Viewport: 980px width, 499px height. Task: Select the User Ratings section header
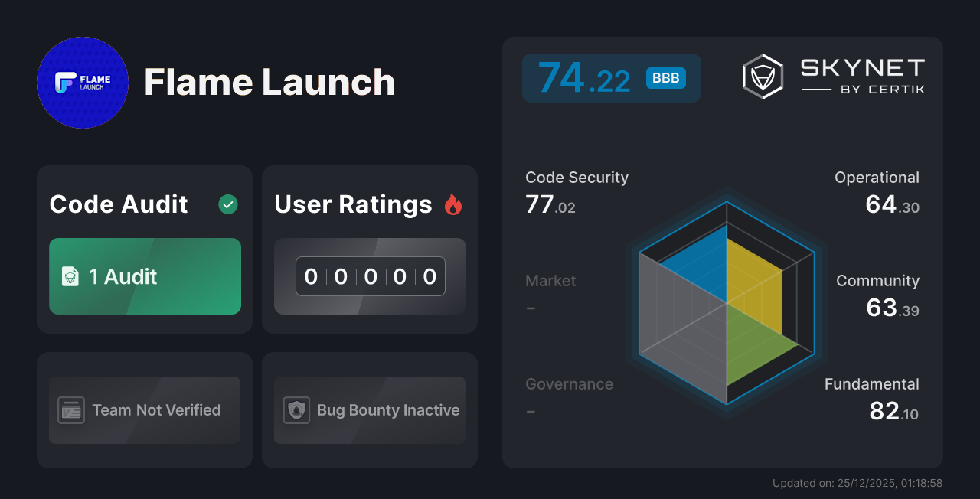point(353,204)
